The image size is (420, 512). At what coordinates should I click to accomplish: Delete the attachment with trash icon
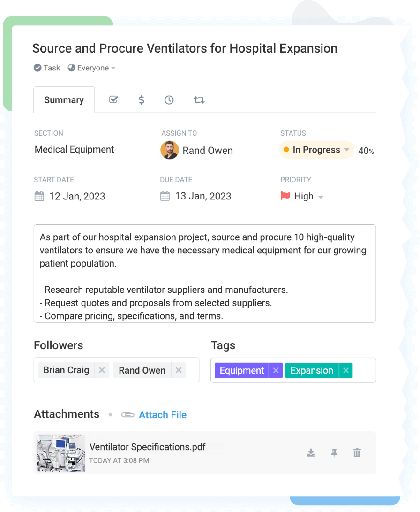357,452
